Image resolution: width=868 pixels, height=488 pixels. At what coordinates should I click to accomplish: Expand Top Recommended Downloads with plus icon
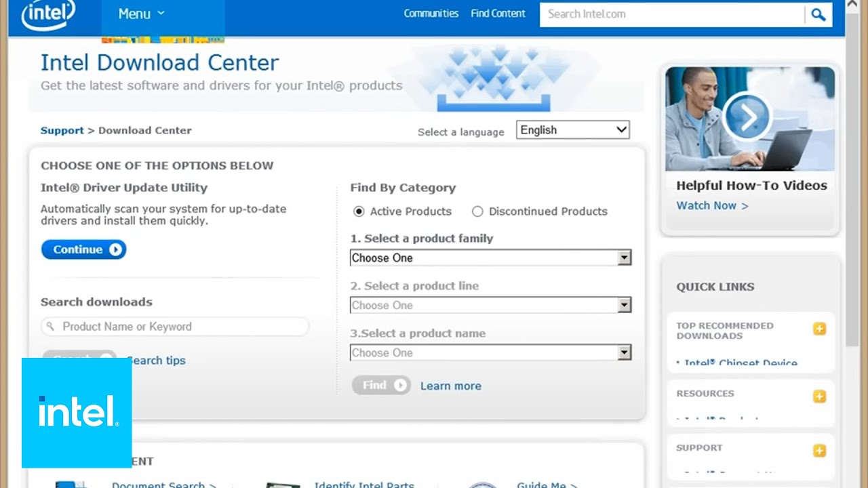point(819,329)
